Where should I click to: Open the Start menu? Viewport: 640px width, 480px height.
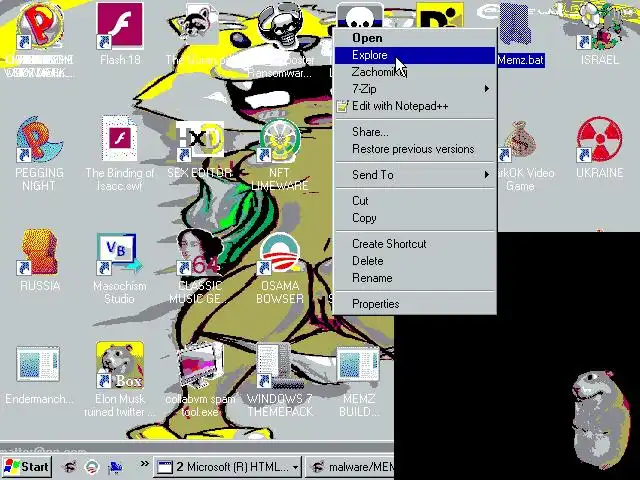26,467
